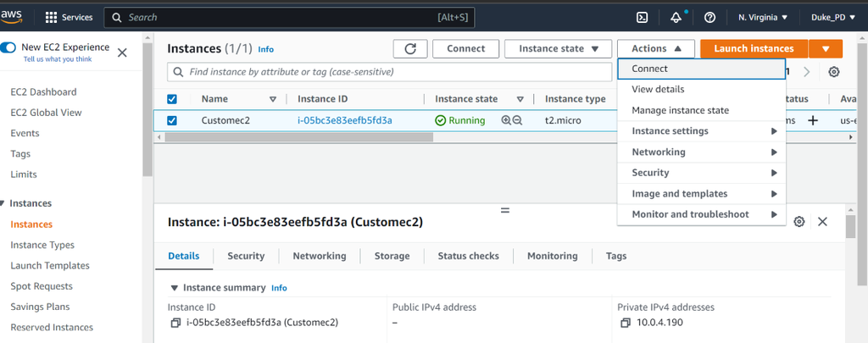Copy the Instance ID in summary
Image resolution: width=868 pixels, height=343 pixels.
(x=175, y=323)
